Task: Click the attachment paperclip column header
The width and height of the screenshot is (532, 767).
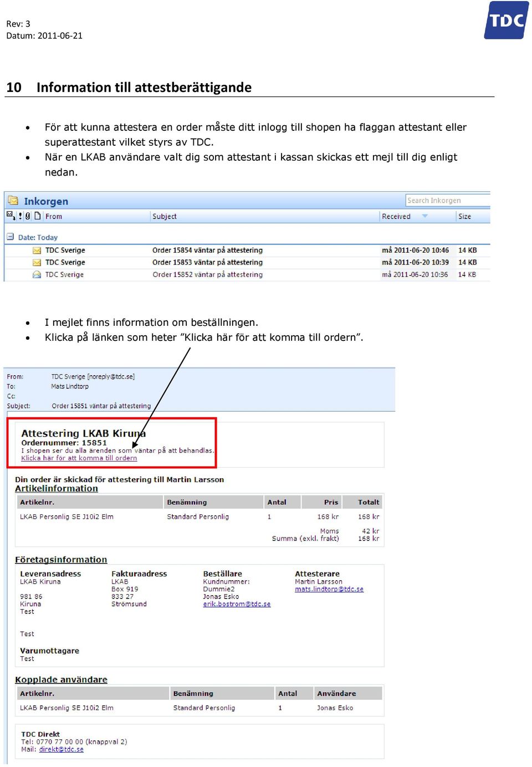Action: [x=28, y=216]
